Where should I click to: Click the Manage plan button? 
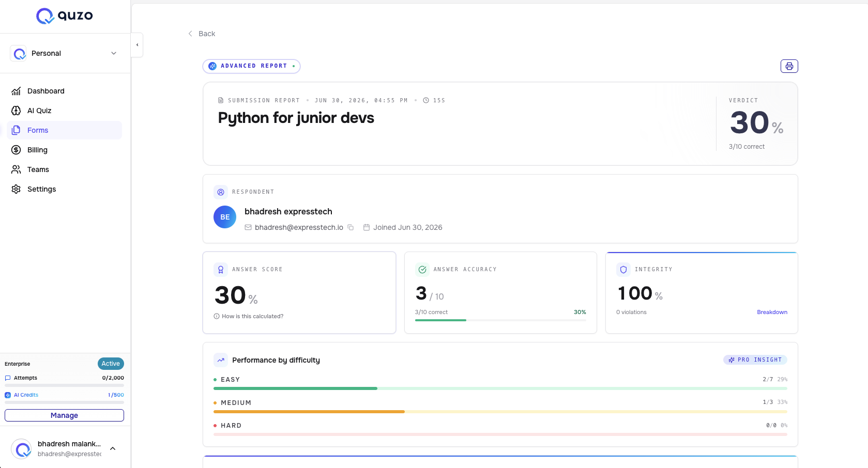64,415
